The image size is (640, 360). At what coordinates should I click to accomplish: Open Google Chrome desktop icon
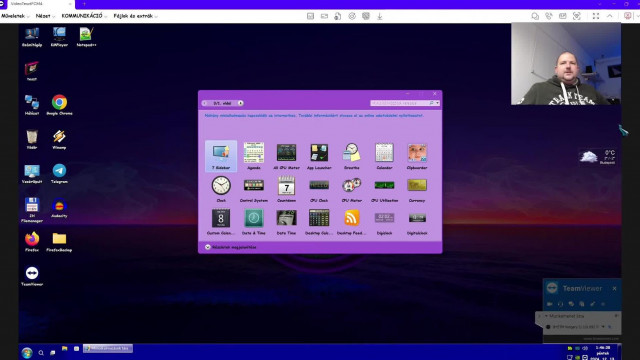point(59,104)
